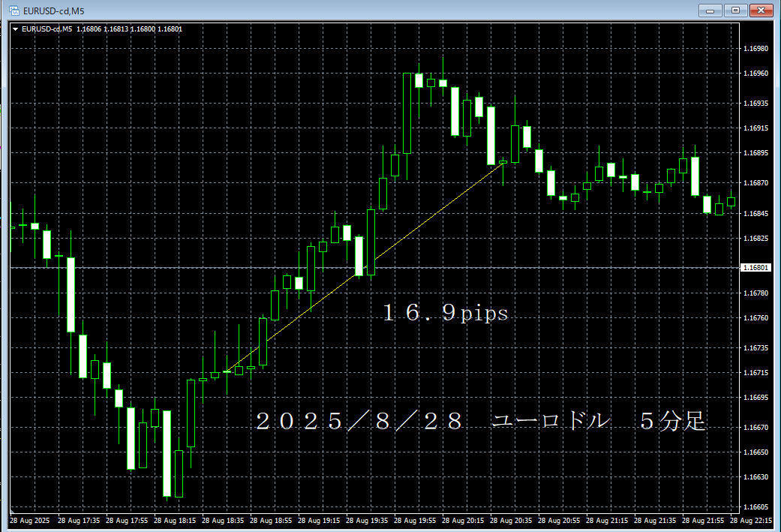The height and width of the screenshot is (532, 781).
Task: Click the '28 Aug 19:35' time axis label
Action: coord(367,521)
